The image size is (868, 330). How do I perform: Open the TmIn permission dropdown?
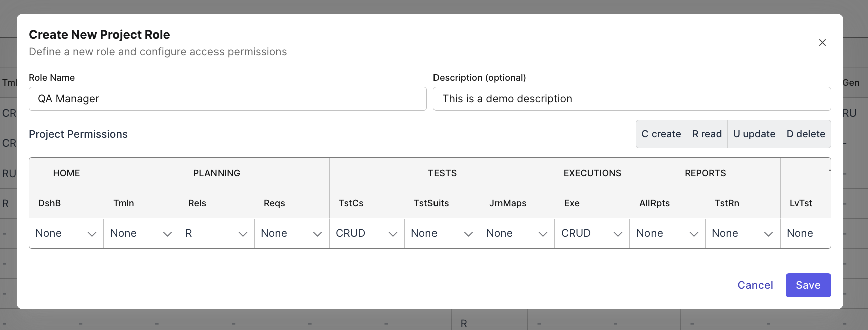(x=141, y=233)
